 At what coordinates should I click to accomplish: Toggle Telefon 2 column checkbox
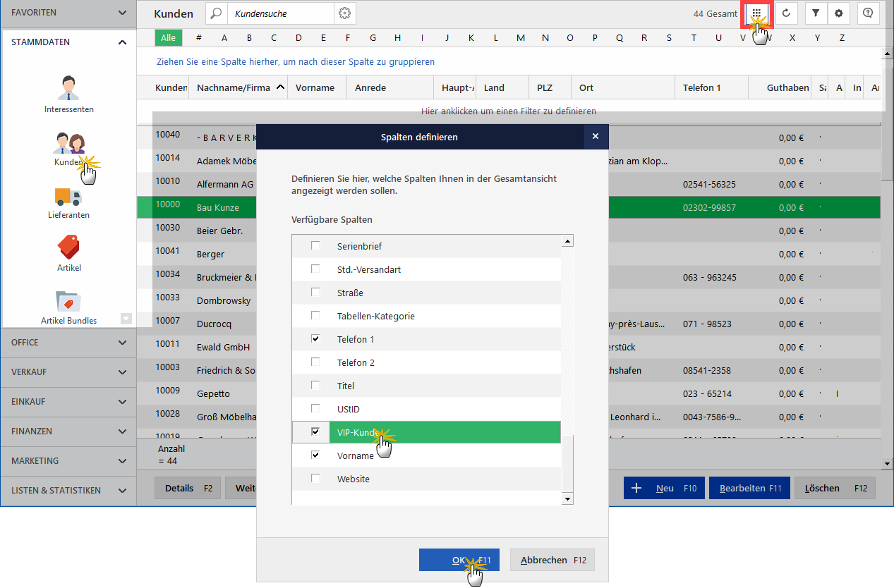[x=315, y=362]
